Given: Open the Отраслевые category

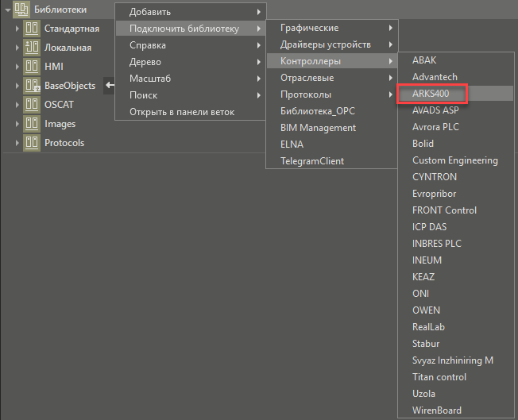Looking at the screenshot, I should click(x=332, y=78).
